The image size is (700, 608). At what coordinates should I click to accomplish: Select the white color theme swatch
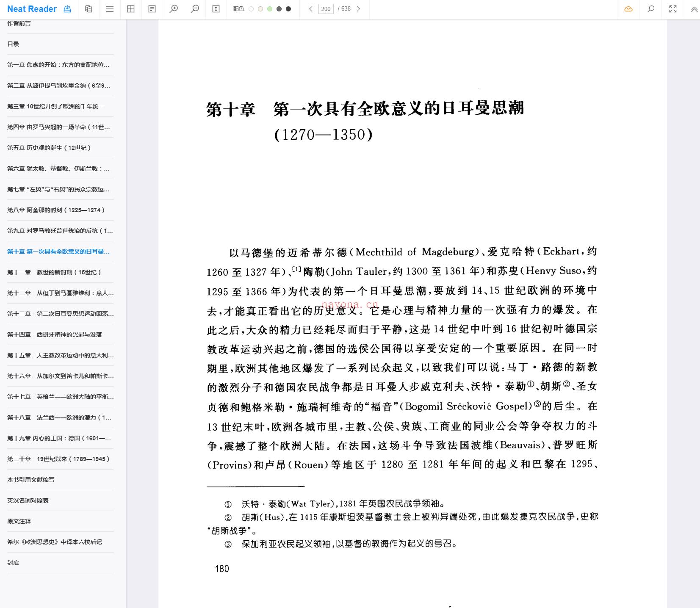pyautogui.click(x=251, y=9)
